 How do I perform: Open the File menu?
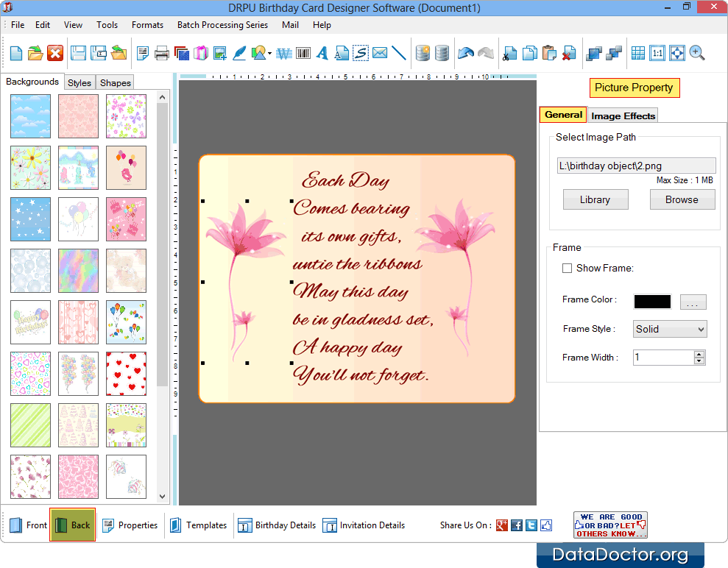[18, 25]
